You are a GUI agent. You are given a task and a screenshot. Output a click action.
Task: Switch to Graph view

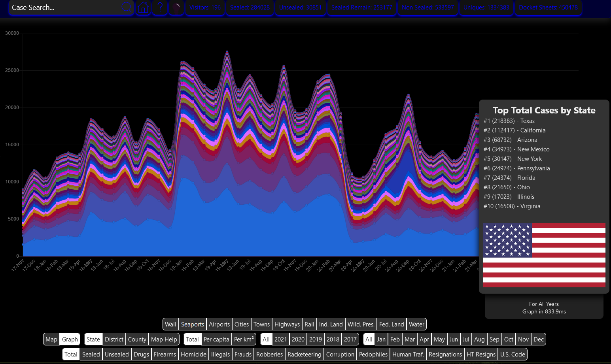70,339
